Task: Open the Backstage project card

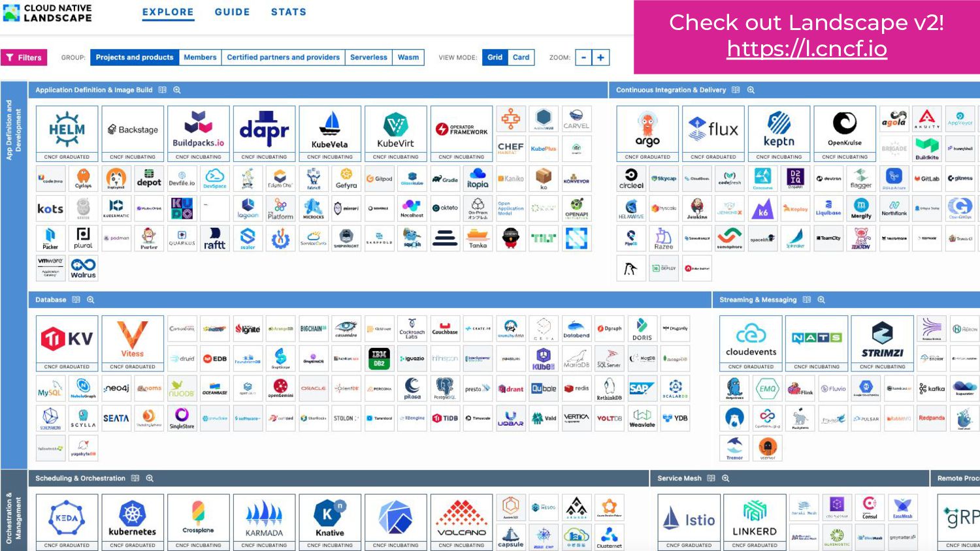Action: click(133, 133)
